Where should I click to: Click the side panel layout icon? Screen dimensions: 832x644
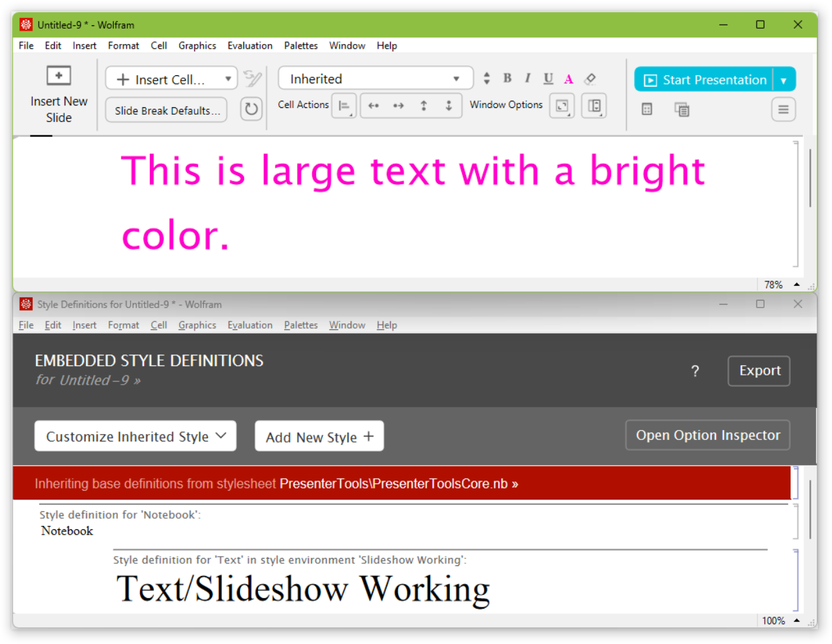point(594,106)
